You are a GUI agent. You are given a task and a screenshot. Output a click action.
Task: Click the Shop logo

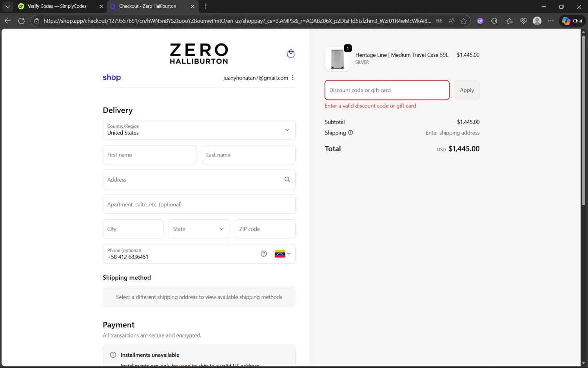pyautogui.click(x=112, y=78)
